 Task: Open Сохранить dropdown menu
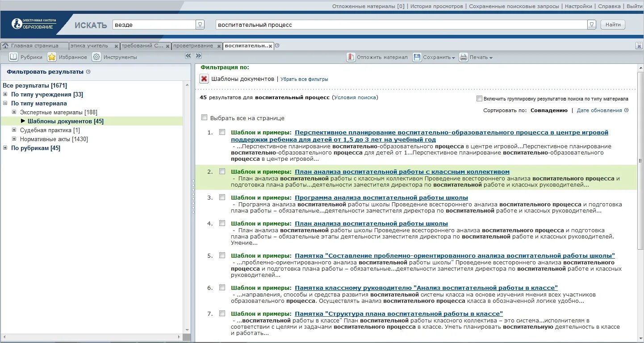tap(453, 58)
